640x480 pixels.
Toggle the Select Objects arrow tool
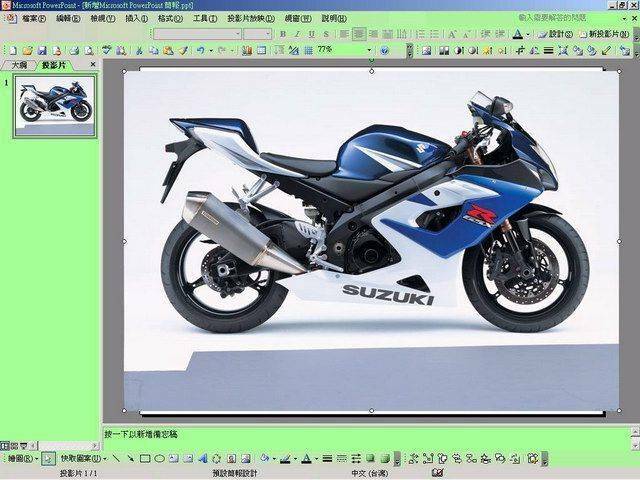[x=48, y=459]
